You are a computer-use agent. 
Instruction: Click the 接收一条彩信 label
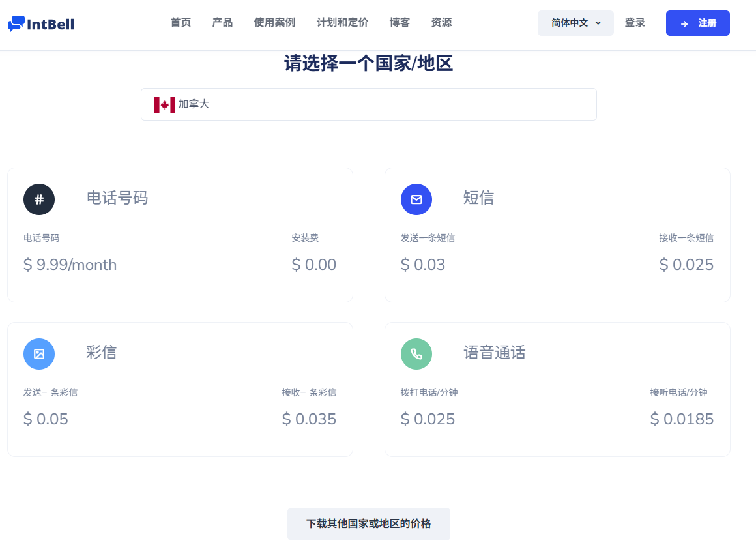coord(309,392)
